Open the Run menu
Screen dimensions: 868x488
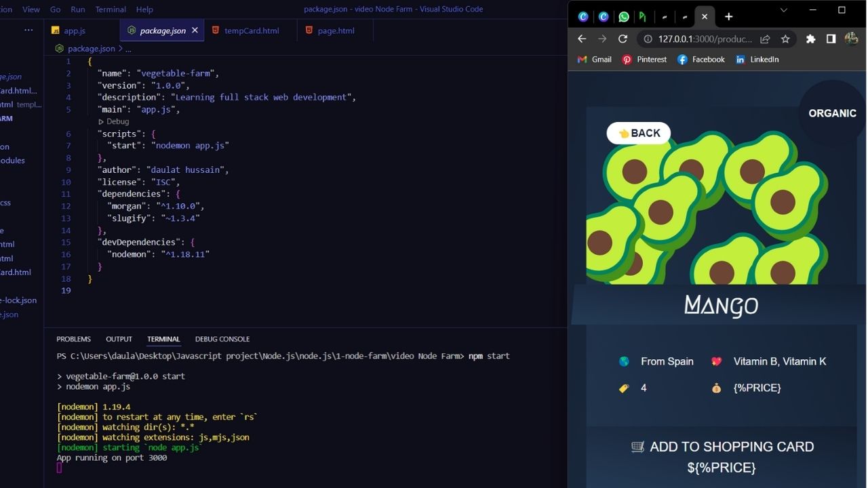coord(78,9)
